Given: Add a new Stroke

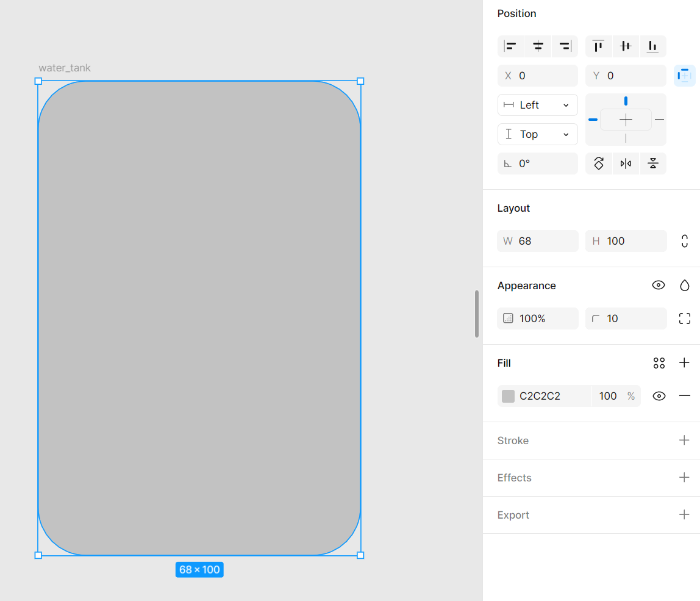Looking at the screenshot, I should 684,441.
